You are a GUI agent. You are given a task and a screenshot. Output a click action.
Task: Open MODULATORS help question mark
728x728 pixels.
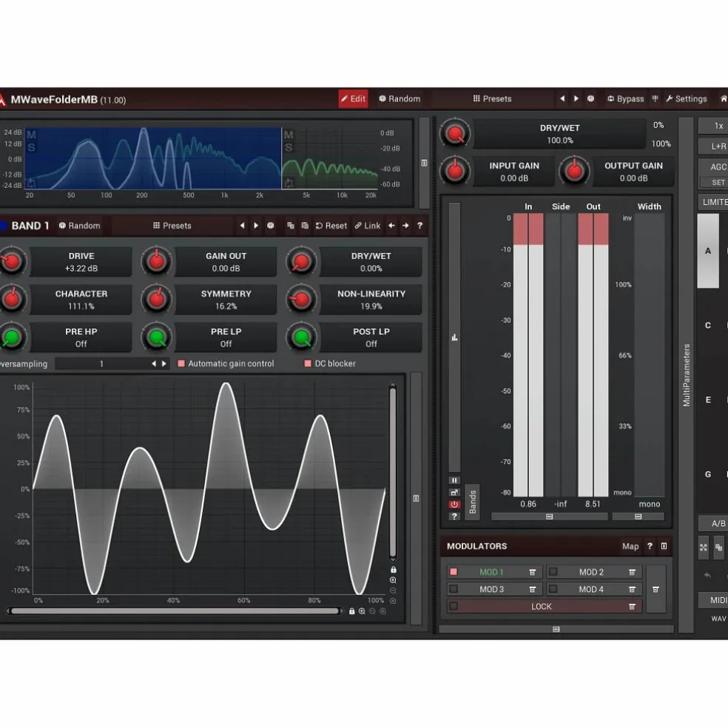(650, 546)
